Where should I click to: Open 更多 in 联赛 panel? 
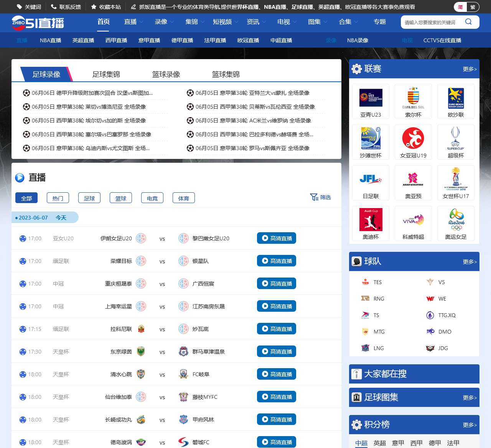470,69
